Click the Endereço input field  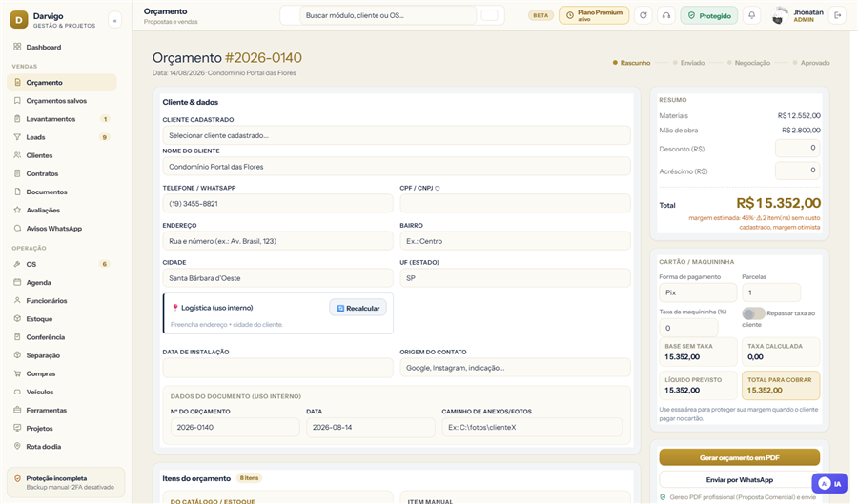[x=277, y=240]
